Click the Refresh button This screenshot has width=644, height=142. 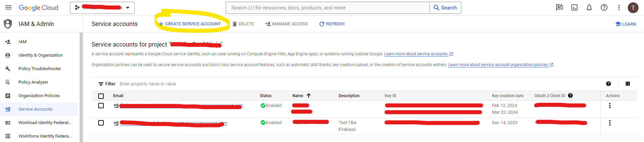332,24
